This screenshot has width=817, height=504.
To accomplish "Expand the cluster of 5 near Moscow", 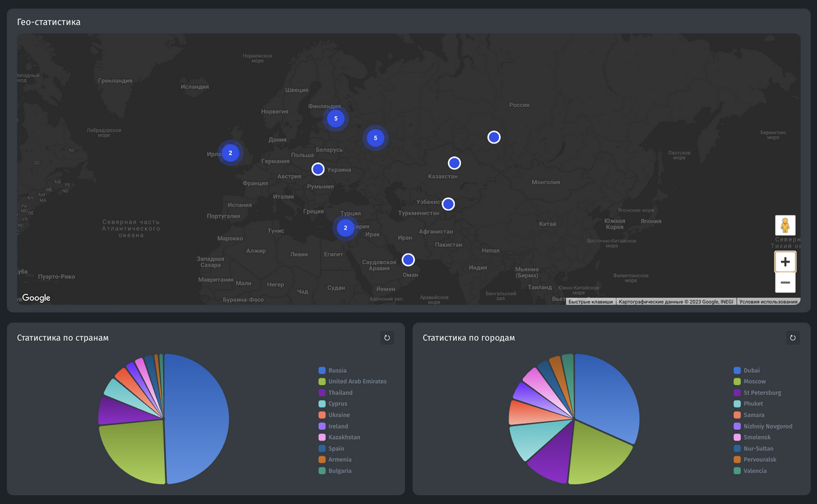I will point(375,138).
